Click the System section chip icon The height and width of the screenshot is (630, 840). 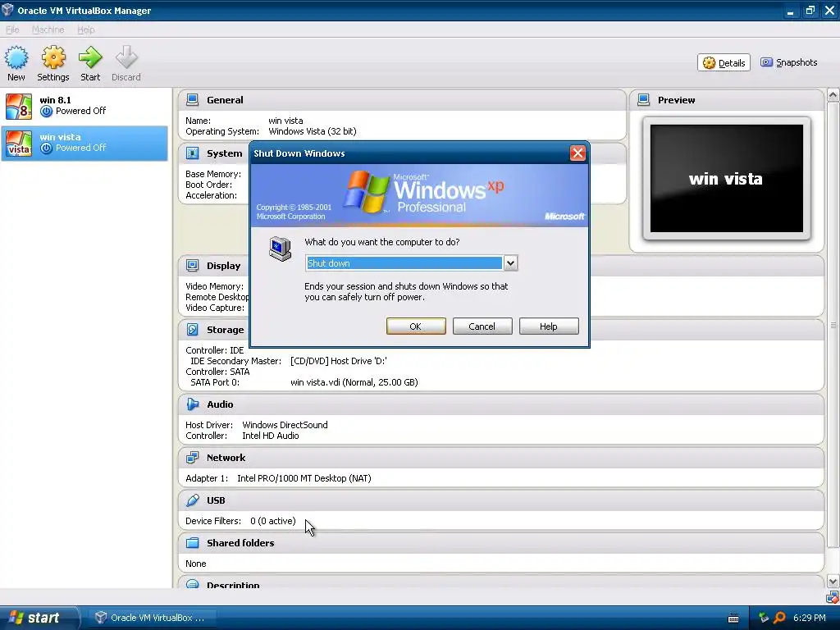click(x=192, y=153)
